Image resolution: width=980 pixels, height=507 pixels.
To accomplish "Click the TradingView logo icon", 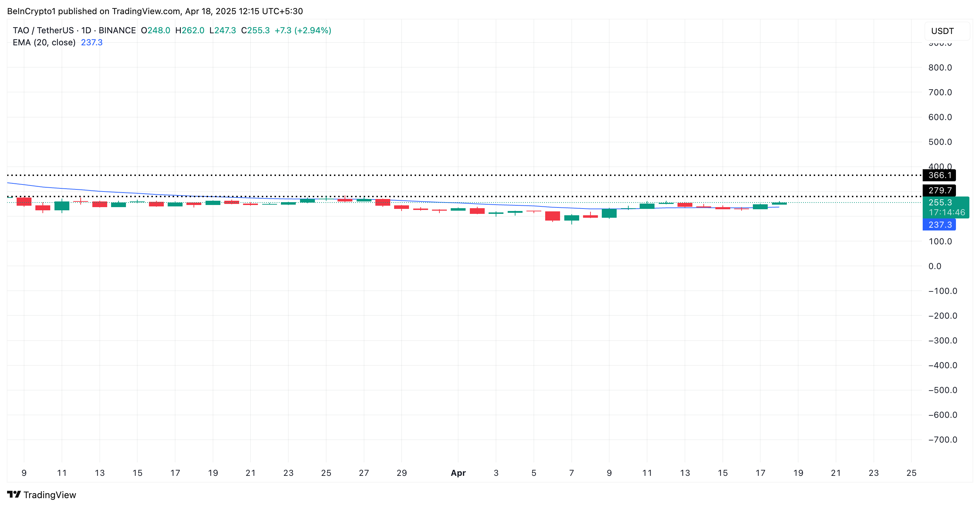I will click(x=14, y=494).
